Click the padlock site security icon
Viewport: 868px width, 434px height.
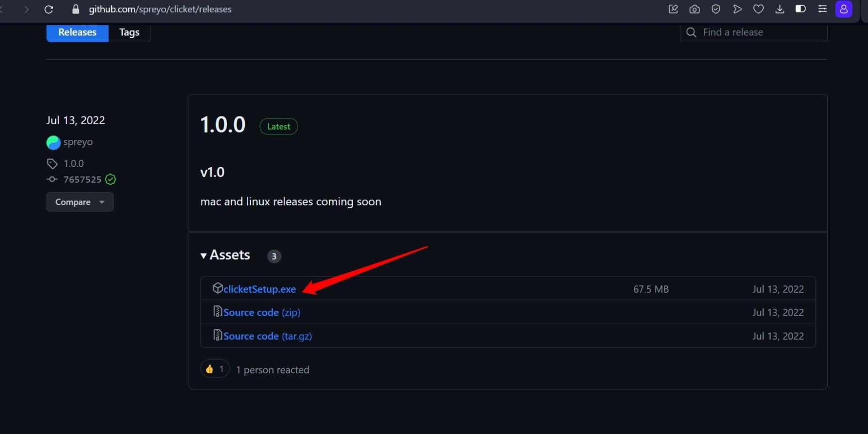coord(76,9)
